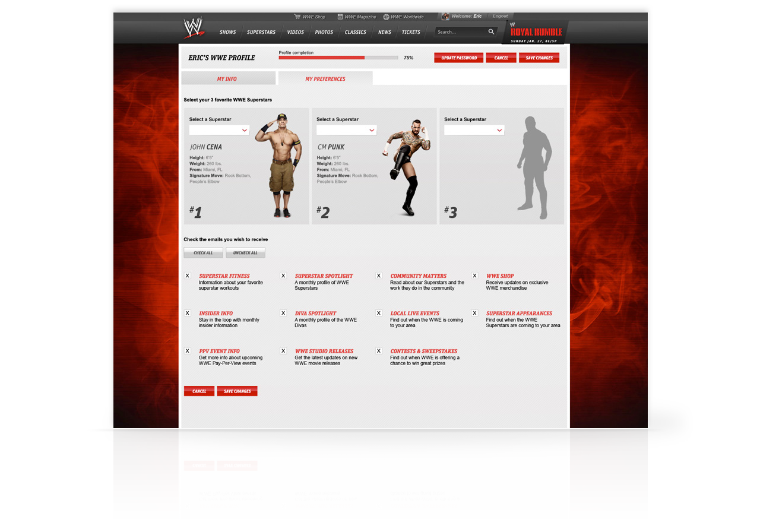Toggle the Superstar Appearances checkbox
The height and width of the screenshot is (532, 760).
pos(475,313)
